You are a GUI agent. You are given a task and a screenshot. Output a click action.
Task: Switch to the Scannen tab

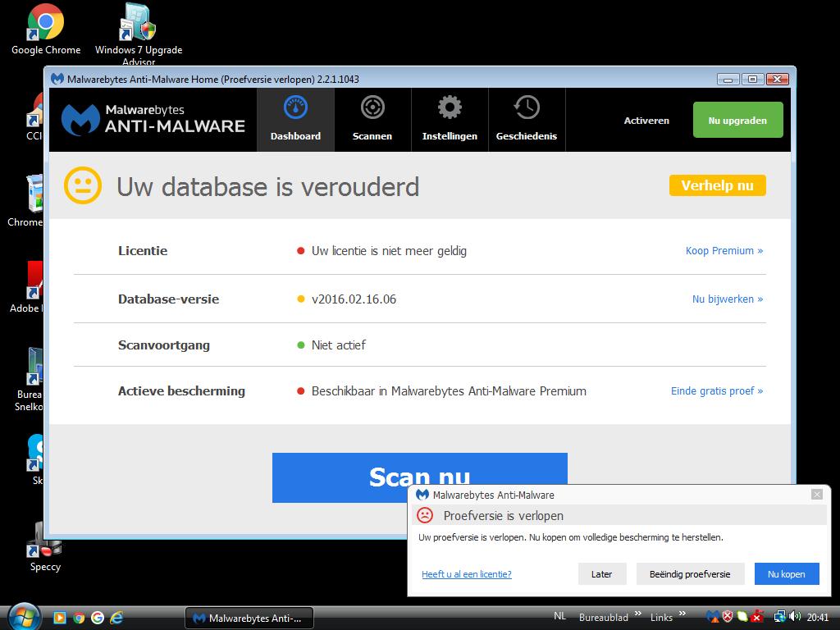[x=372, y=120]
